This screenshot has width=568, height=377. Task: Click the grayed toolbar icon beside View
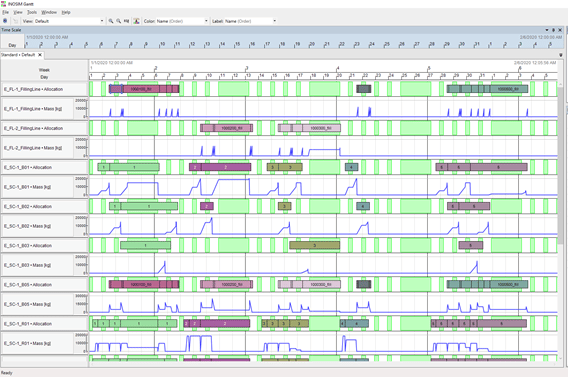point(15,21)
